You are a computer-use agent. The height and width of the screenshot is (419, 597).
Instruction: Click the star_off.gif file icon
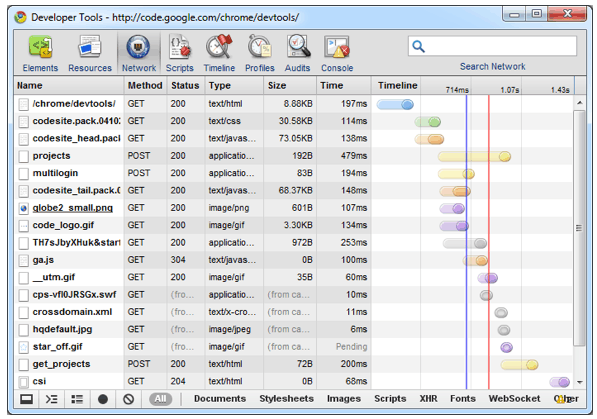[24, 347]
